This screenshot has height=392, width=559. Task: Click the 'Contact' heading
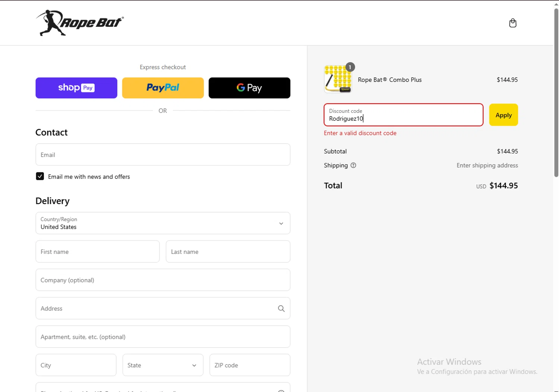pyautogui.click(x=51, y=133)
